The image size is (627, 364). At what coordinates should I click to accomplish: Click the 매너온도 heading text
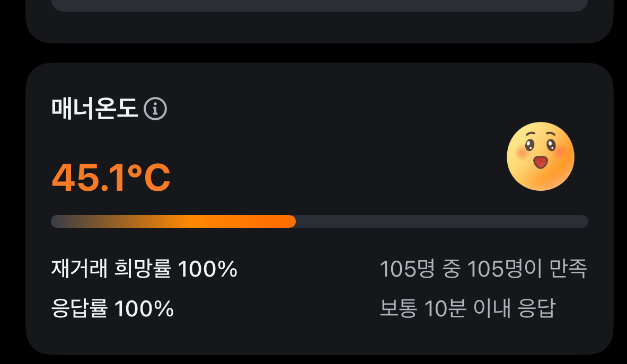94,109
